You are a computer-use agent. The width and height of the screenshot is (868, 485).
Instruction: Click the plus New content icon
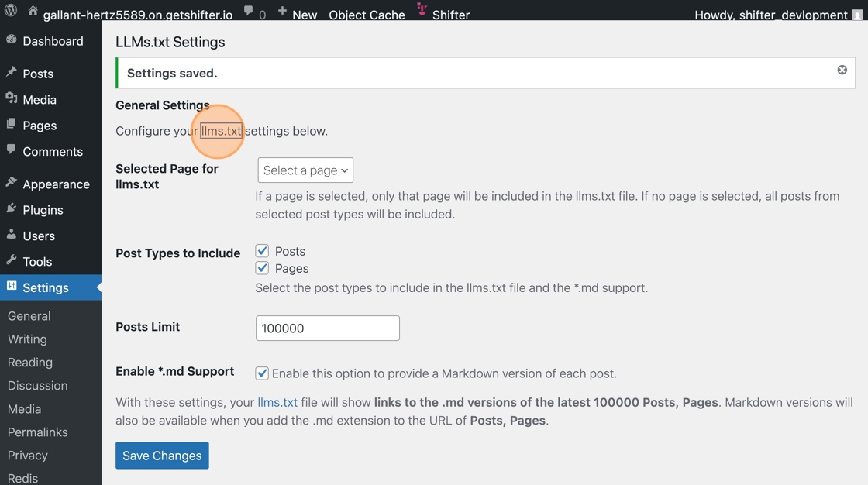282,11
